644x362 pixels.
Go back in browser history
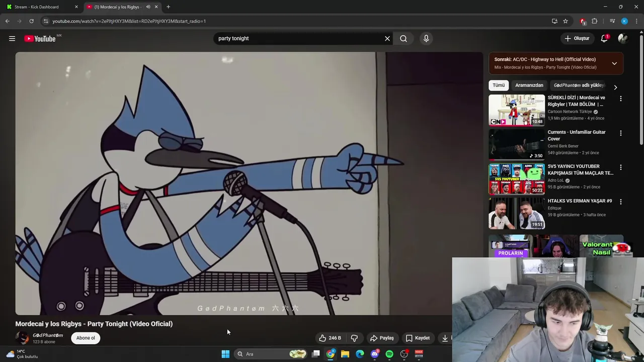[x=7, y=21]
